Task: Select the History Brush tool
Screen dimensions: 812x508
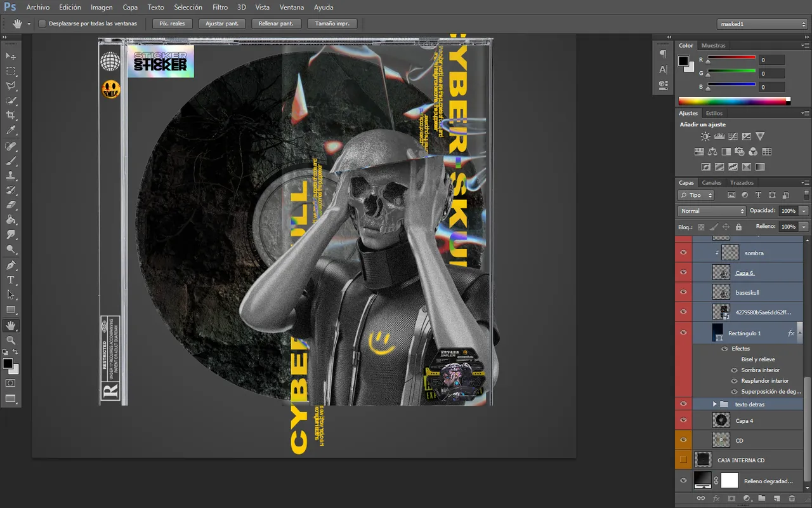Action: (x=11, y=190)
